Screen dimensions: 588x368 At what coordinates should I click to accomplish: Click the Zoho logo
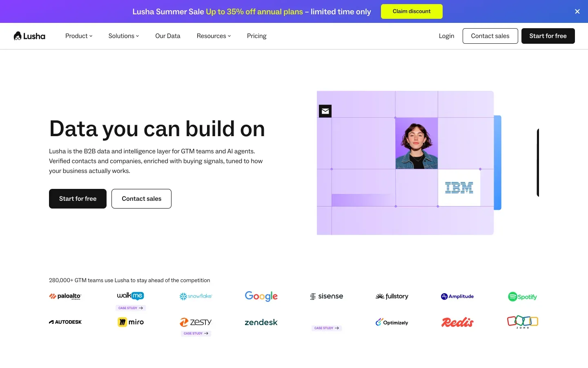[523, 322]
